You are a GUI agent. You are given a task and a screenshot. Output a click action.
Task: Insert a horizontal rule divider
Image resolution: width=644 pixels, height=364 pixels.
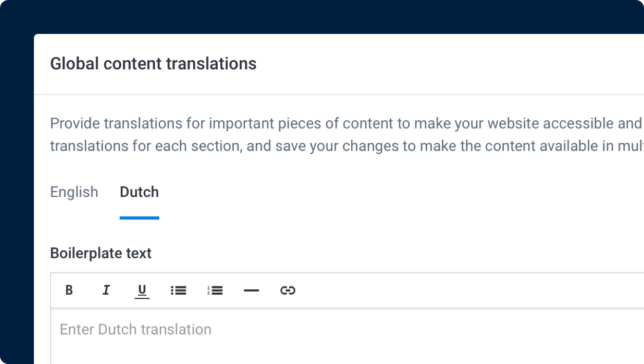click(x=251, y=290)
